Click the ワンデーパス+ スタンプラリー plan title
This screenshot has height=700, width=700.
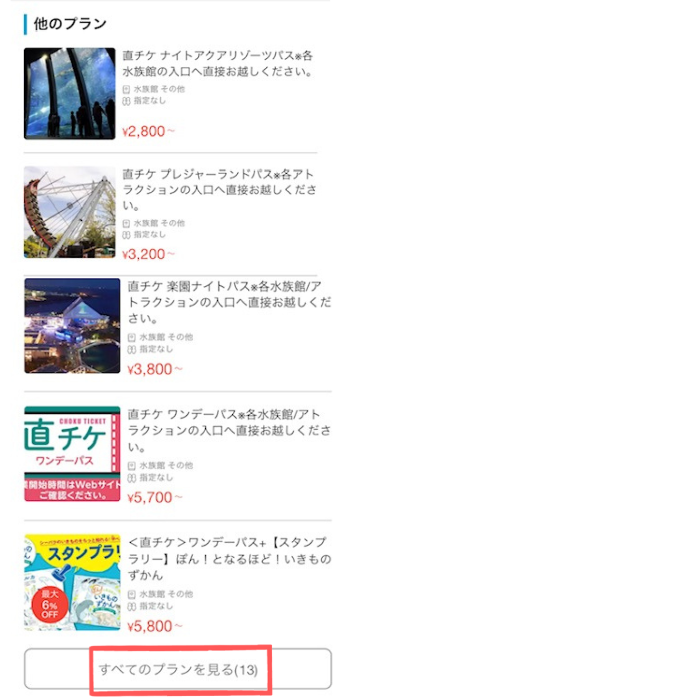229,558
